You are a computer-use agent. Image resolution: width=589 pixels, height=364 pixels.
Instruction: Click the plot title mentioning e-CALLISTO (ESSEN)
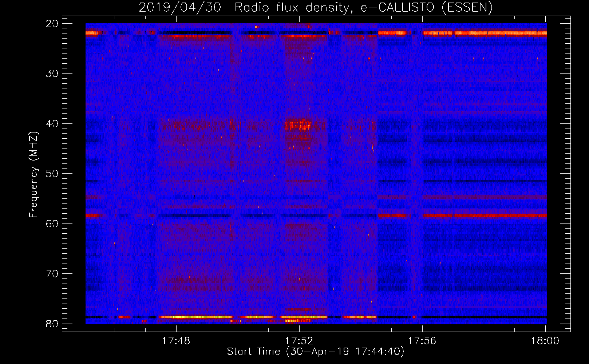point(316,8)
